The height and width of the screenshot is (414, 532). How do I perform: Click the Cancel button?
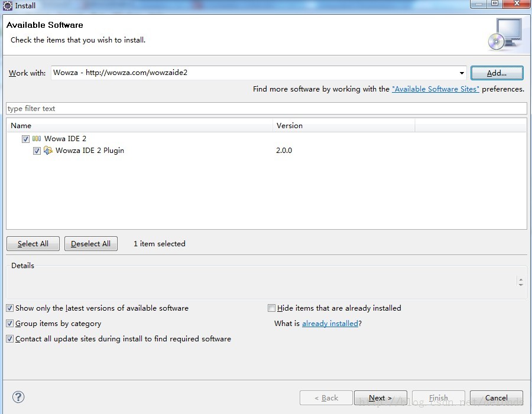point(497,397)
